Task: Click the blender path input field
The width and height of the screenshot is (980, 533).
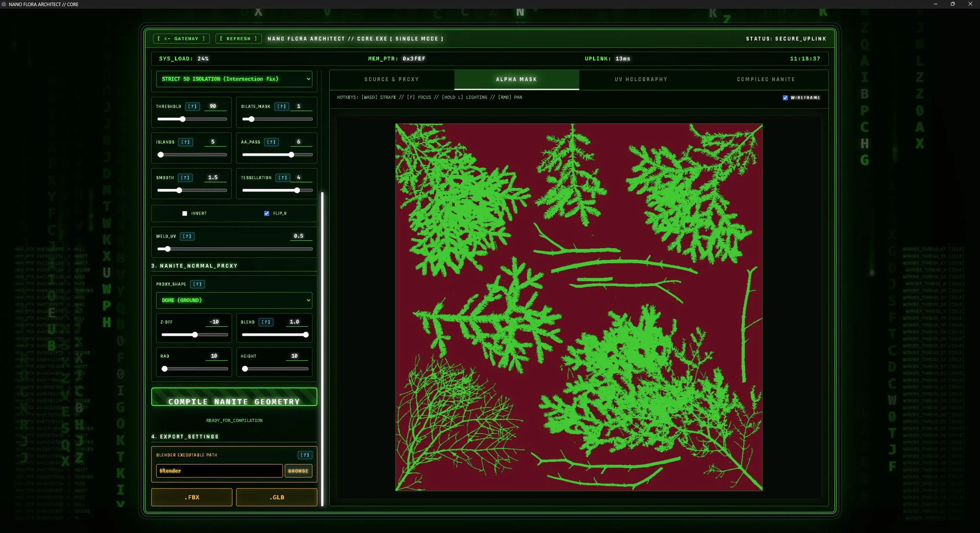Action: click(219, 471)
